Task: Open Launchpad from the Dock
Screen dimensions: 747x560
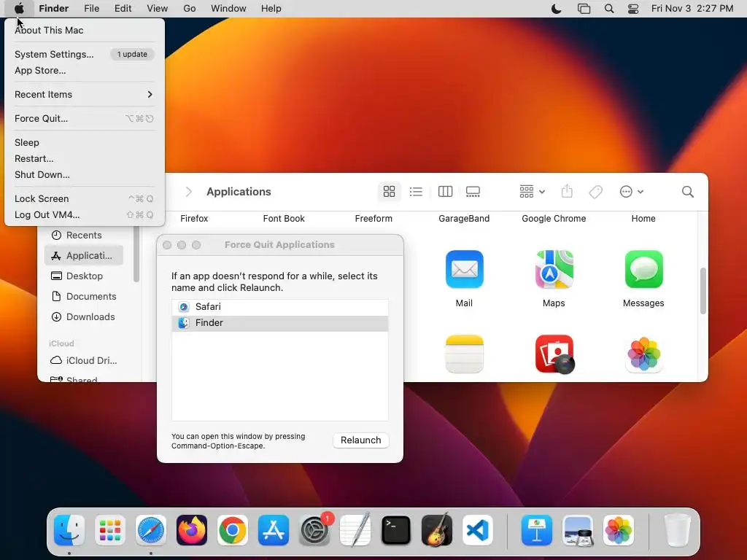Action: click(x=110, y=530)
